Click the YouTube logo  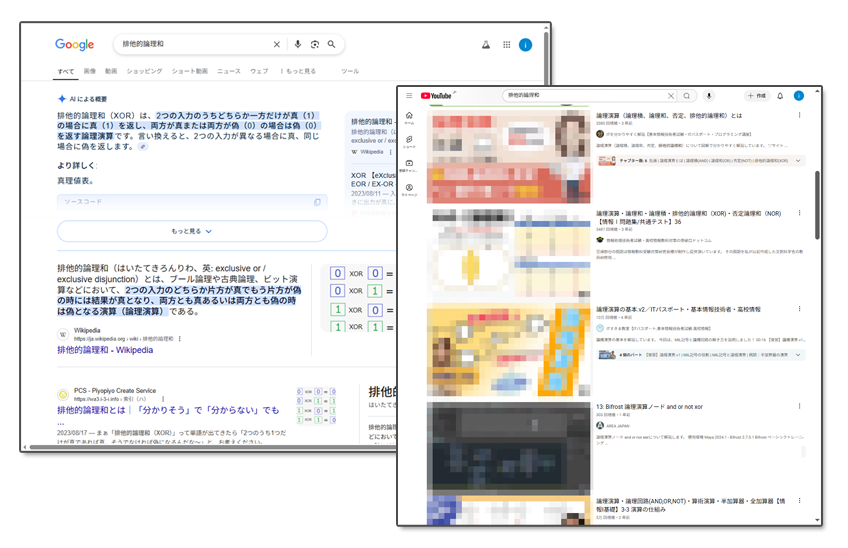click(x=436, y=96)
